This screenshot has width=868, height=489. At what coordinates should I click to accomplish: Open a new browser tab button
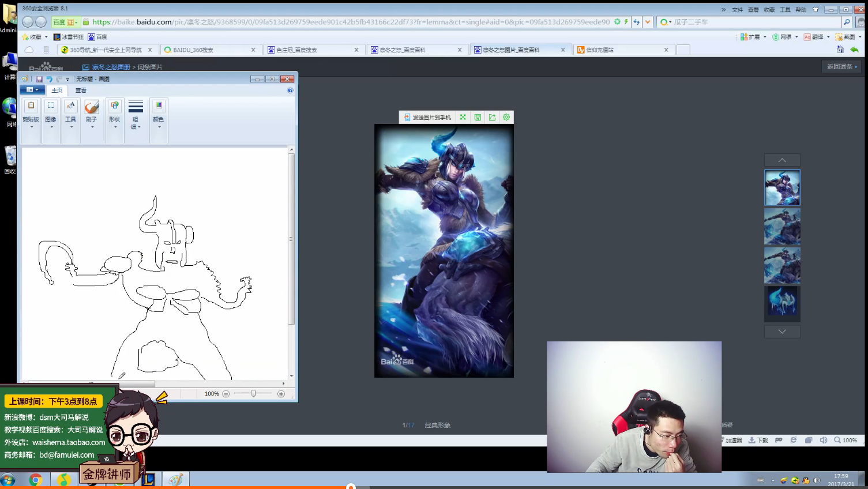coord(683,50)
